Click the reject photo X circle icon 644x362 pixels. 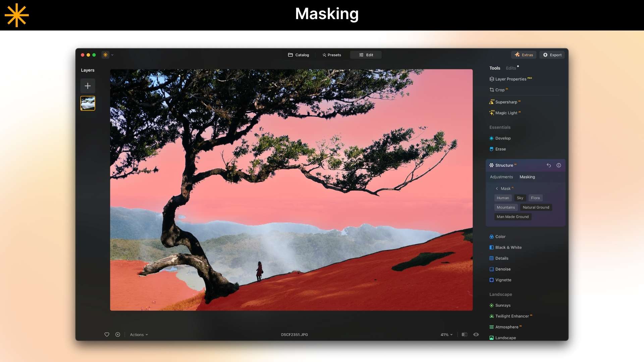[x=118, y=335]
